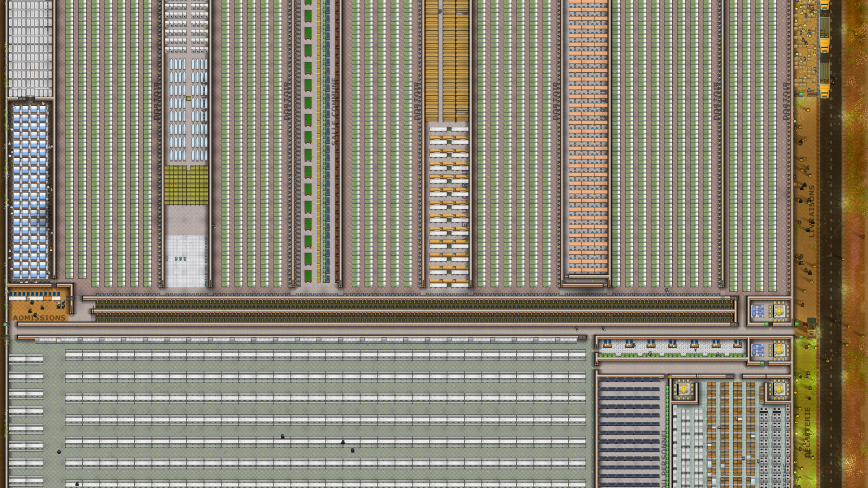Viewport: 868px width, 488px height.
Task: Click the blue bins in the cleaning room
Action: [x=180, y=258]
